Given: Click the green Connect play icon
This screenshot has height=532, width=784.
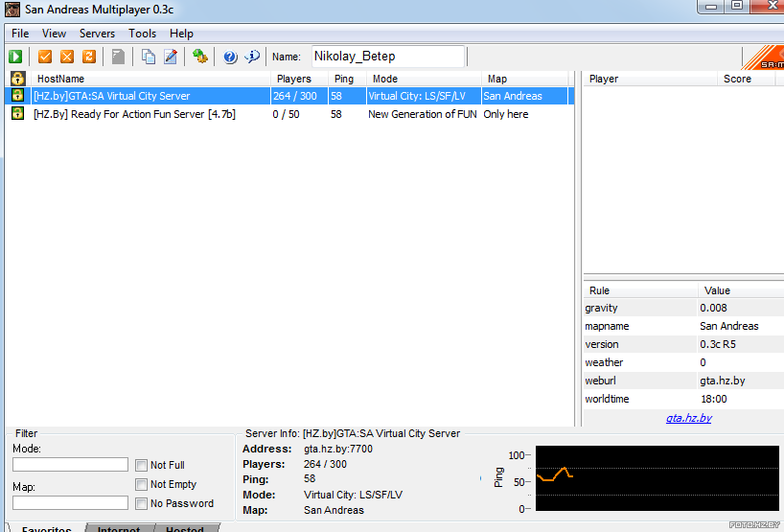Looking at the screenshot, I should click(15, 57).
